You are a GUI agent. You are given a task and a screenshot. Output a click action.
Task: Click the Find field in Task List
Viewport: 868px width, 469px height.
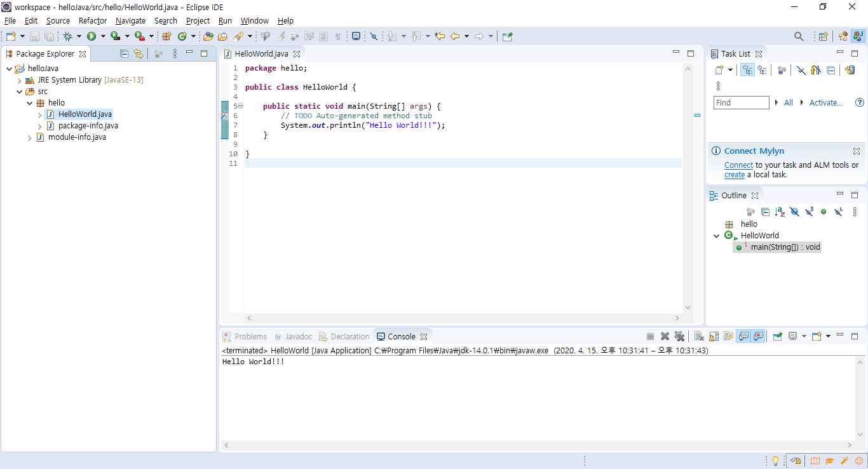point(741,103)
